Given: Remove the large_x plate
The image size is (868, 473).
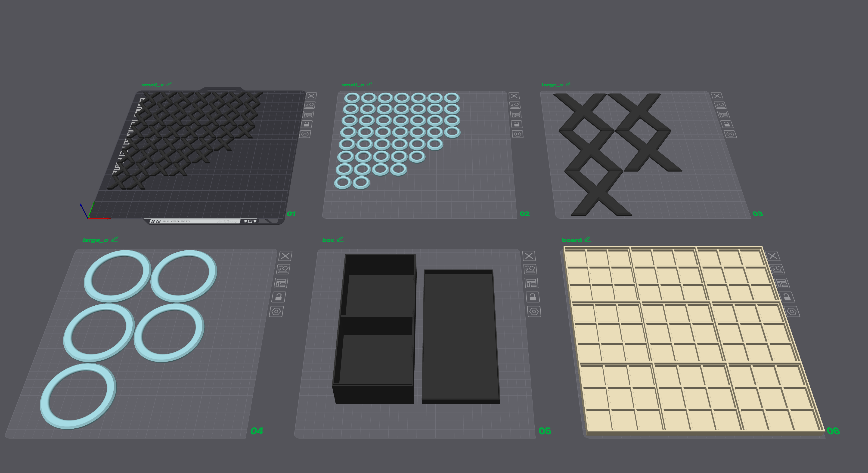Looking at the screenshot, I should [x=717, y=96].
